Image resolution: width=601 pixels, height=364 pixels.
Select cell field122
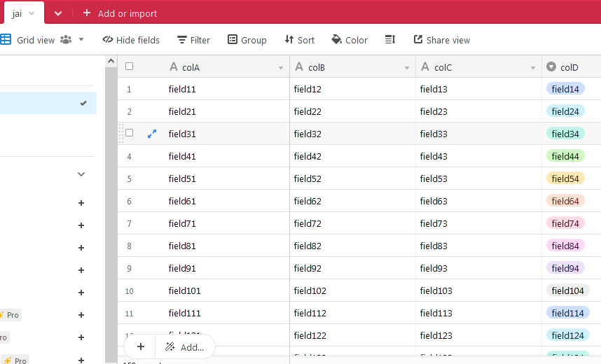click(x=352, y=335)
